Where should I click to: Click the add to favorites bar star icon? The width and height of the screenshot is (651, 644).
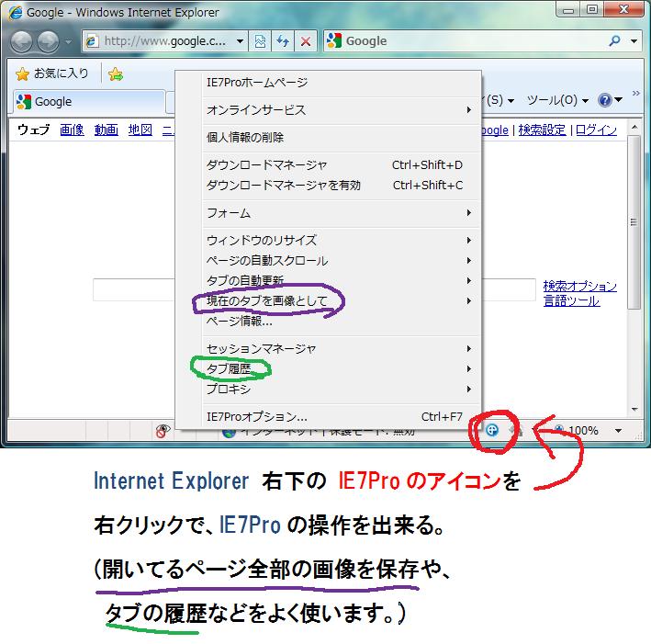(x=116, y=74)
